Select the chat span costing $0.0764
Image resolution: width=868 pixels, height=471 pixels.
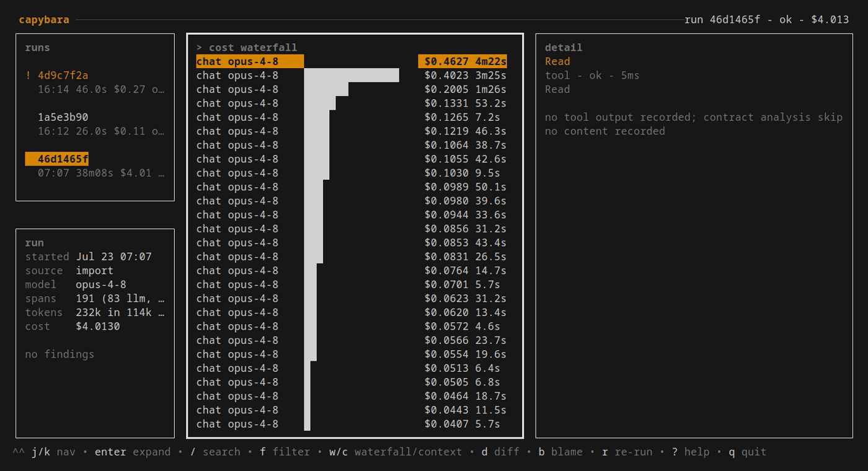352,271
